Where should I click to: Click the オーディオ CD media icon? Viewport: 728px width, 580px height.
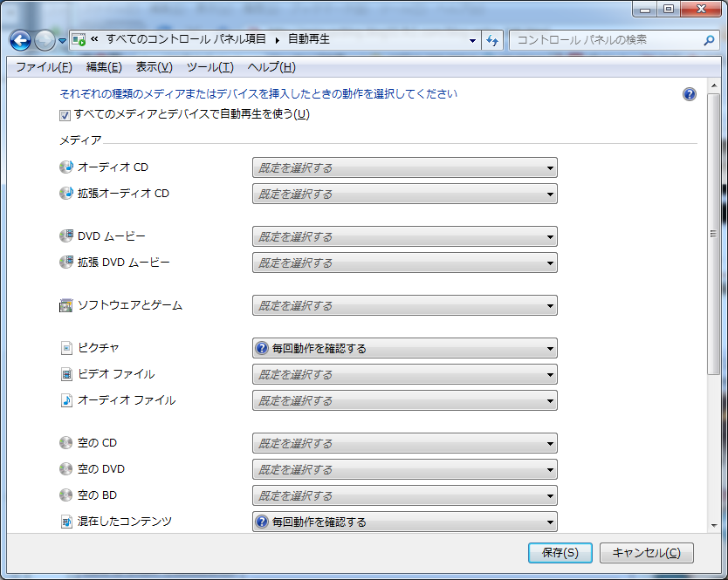pyautogui.click(x=65, y=167)
